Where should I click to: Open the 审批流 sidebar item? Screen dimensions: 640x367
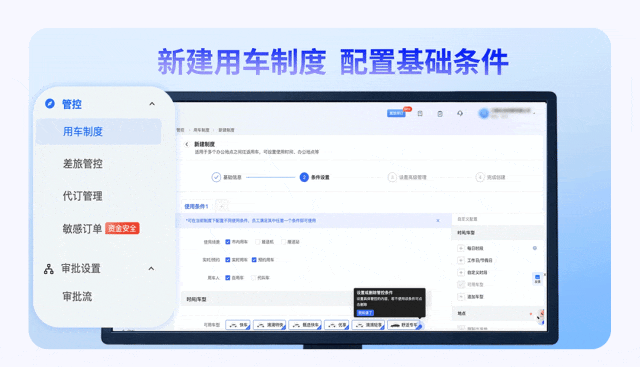click(x=77, y=296)
